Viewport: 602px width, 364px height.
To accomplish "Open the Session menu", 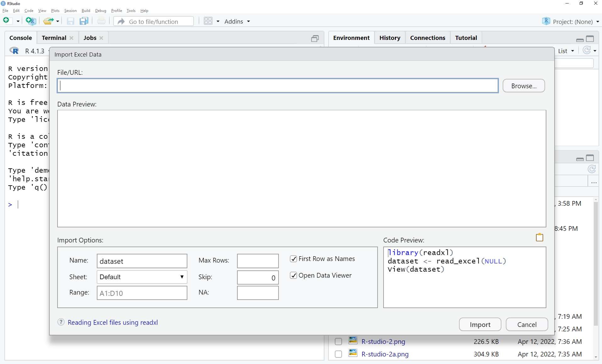I will pos(70,11).
